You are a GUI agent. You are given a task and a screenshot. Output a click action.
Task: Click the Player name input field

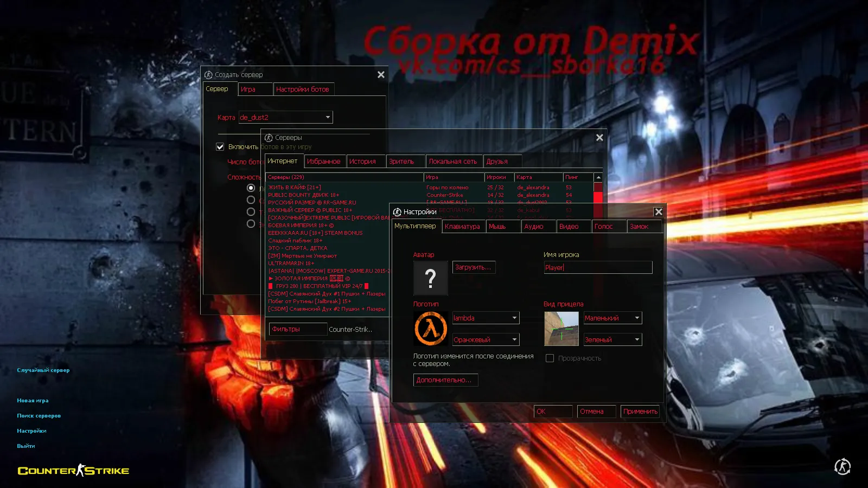(x=597, y=267)
